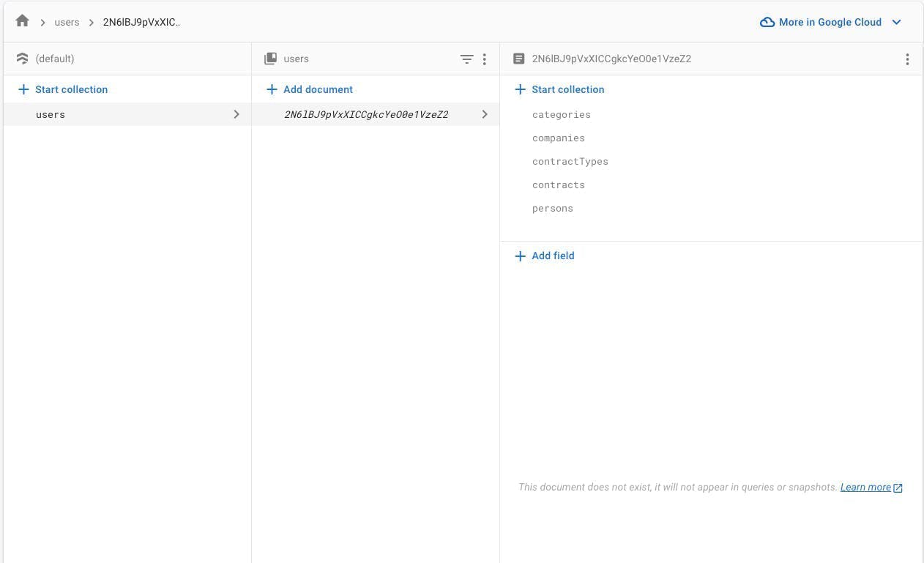The width and height of the screenshot is (924, 563).
Task: Open filter icon in users panel header
Action: pos(466,59)
